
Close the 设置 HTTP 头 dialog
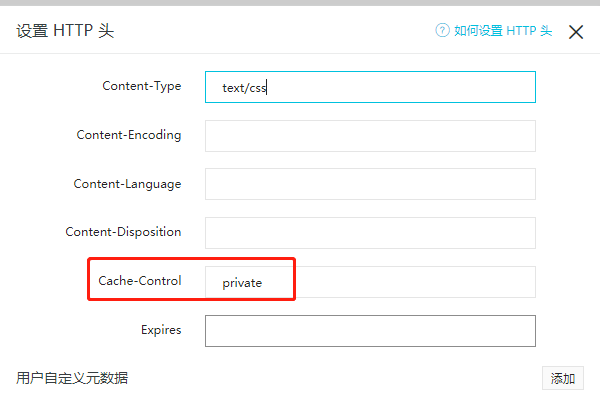pyautogui.click(x=576, y=32)
